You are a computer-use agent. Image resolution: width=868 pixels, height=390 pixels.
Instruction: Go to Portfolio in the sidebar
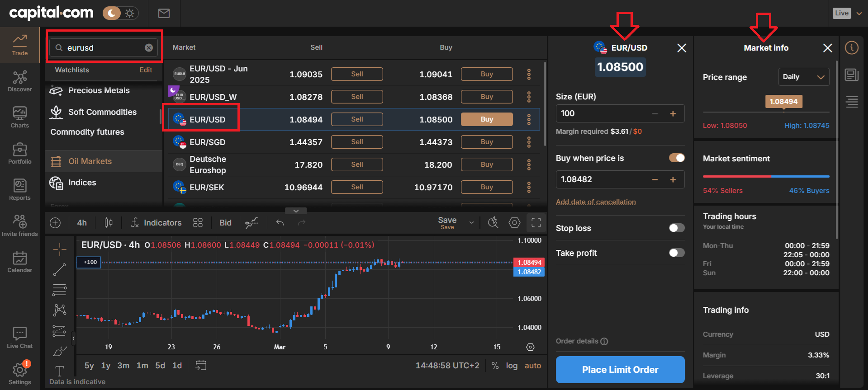(x=20, y=154)
